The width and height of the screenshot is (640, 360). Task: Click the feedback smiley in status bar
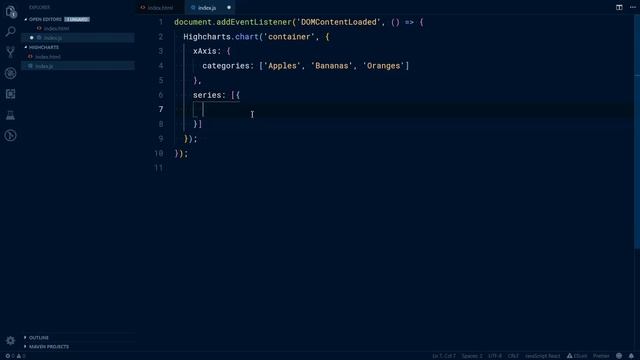[619, 356]
